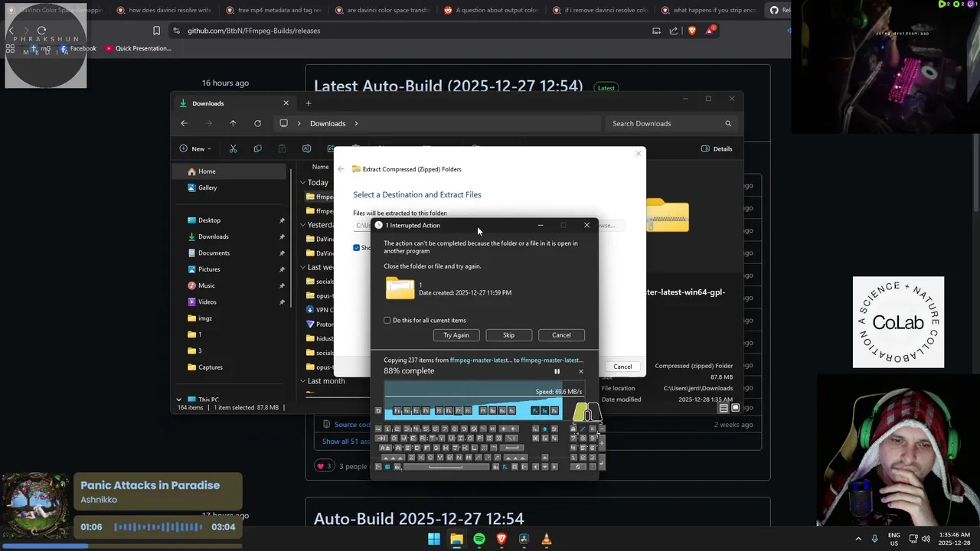This screenshot has height=551, width=980.
Task: Click the Brave Rewards triangle icon
Action: coord(711,31)
